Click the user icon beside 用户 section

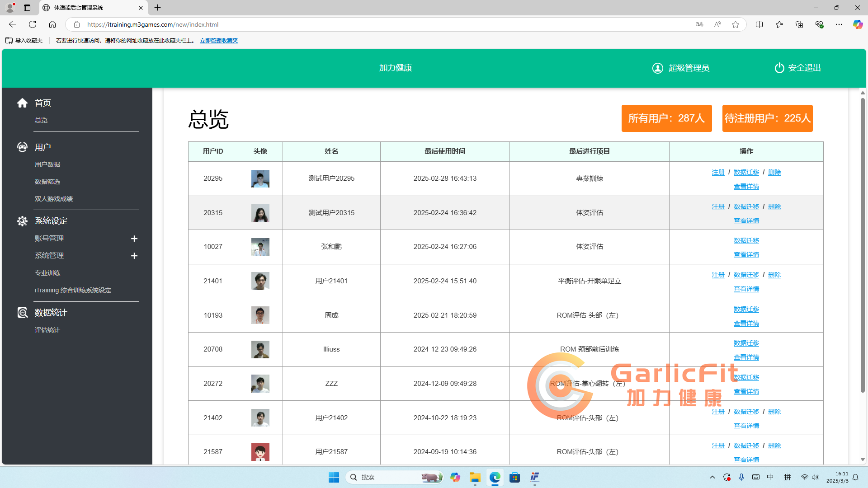tap(22, 147)
